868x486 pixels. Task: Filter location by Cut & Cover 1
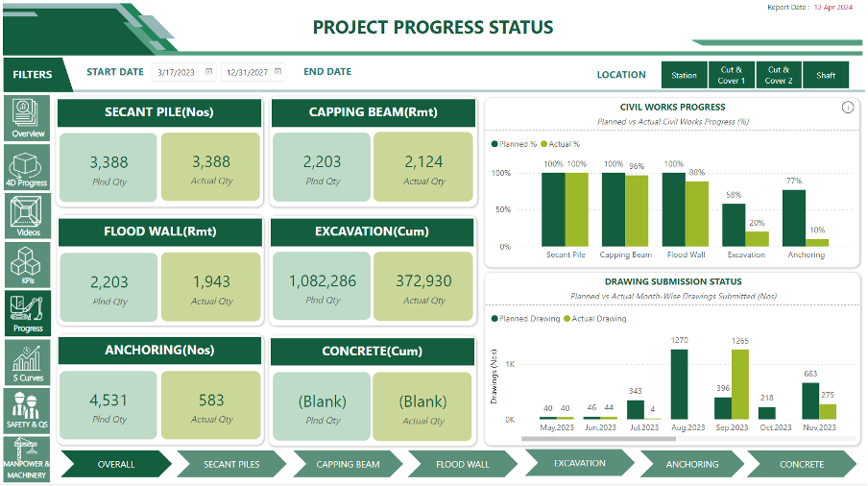732,75
